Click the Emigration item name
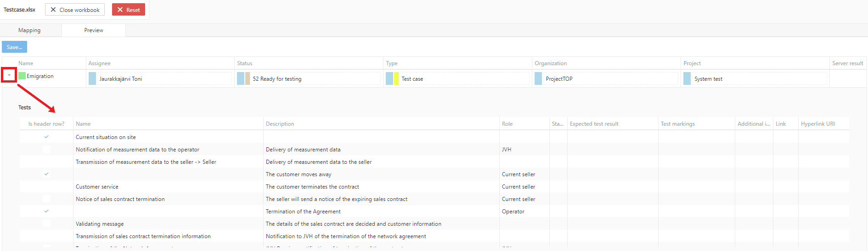The image size is (868, 251). pyautogui.click(x=40, y=76)
